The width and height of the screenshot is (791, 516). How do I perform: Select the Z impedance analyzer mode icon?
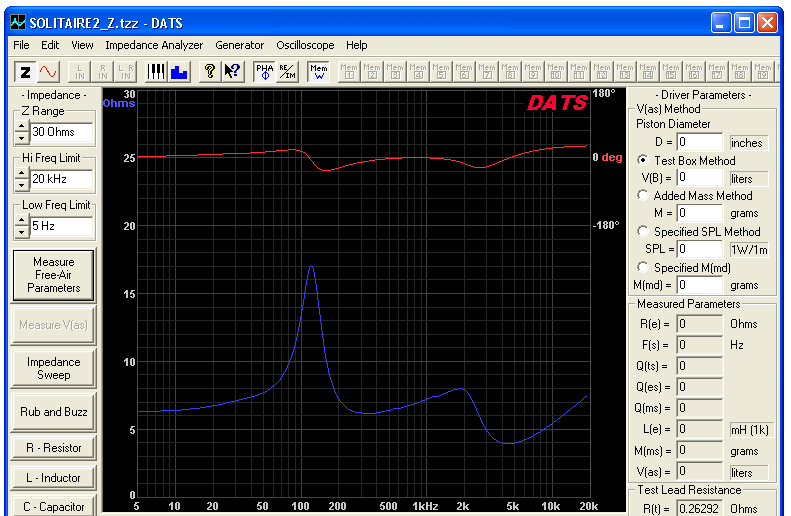(x=25, y=72)
